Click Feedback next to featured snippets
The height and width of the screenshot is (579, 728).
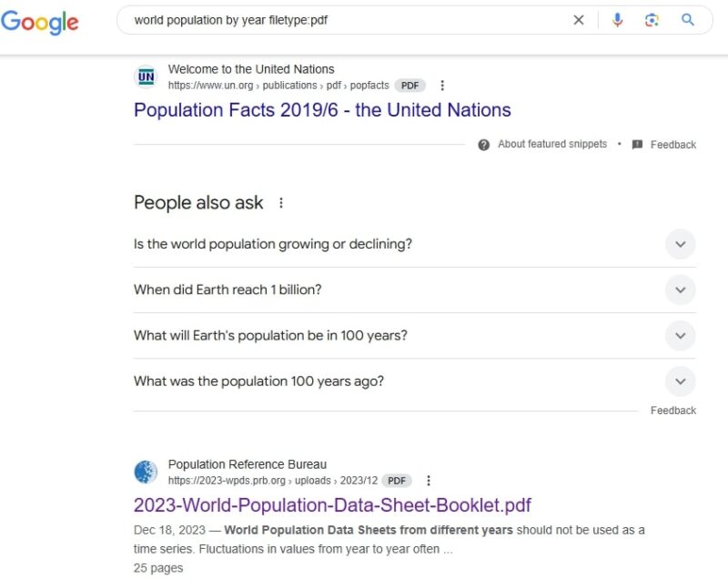point(664,145)
